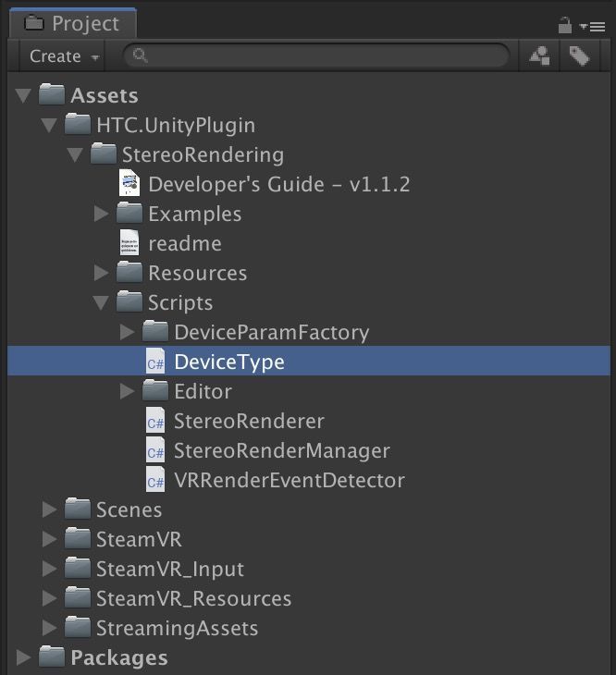Click the Scripts folder icon

tap(129, 301)
